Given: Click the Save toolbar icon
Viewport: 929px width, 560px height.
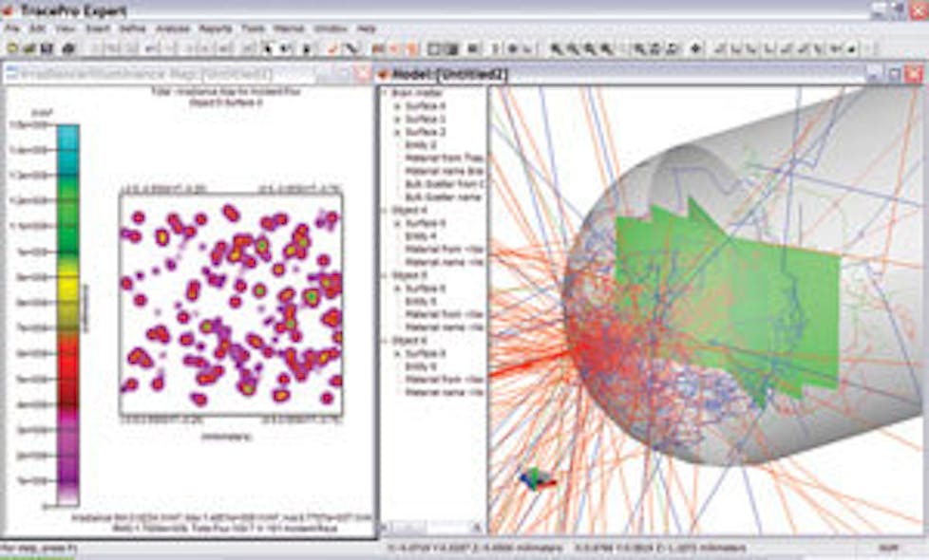Looking at the screenshot, I should pos(47,48).
